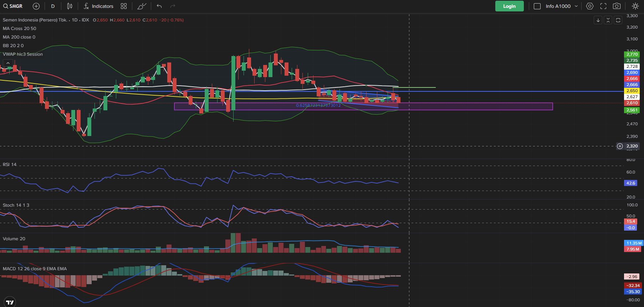The height and width of the screenshot is (307, 644).
Task: Add a symbol to compare
Action: click(x=36, y=6)
